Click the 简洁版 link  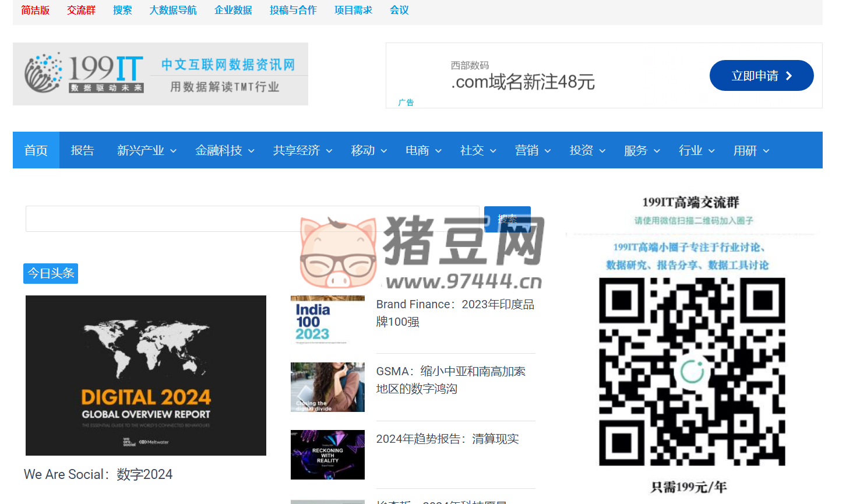[x=35, y=10]
